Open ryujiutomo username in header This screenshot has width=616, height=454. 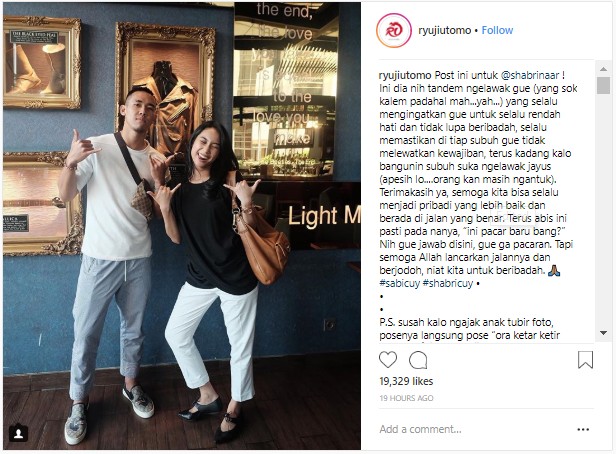444,30
